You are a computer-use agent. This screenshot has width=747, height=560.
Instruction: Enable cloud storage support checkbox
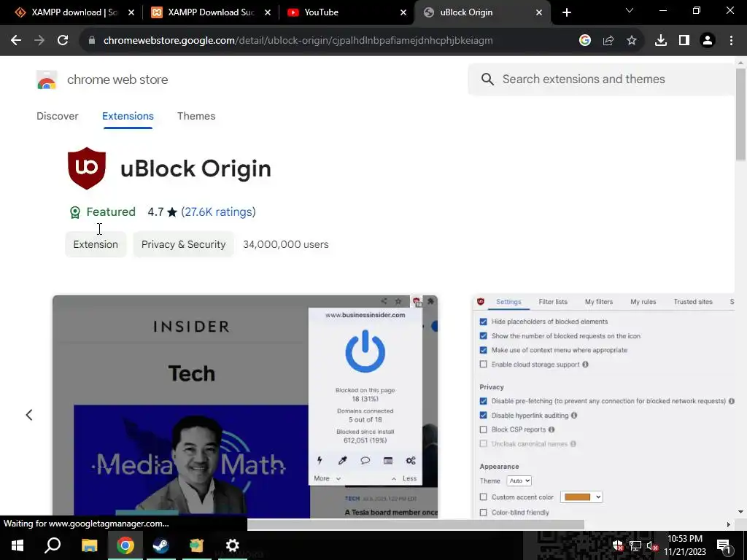point(483,365)
